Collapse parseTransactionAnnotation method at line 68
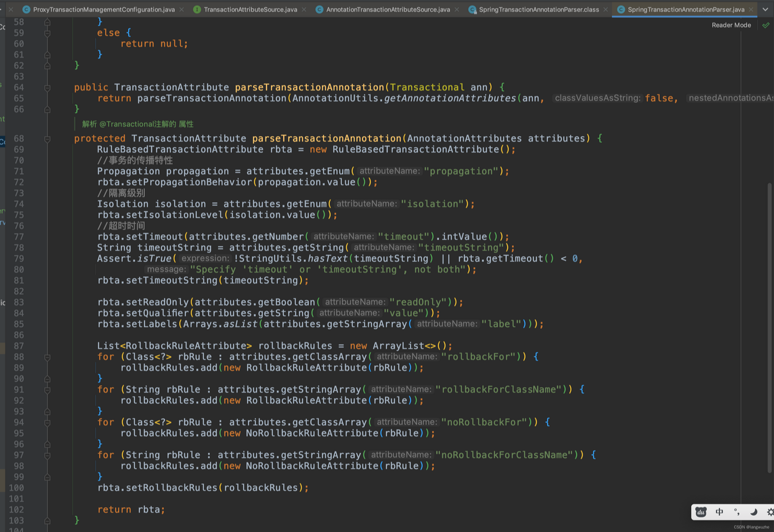This screenshot has height=532, width=774. (x=47, y=139)
